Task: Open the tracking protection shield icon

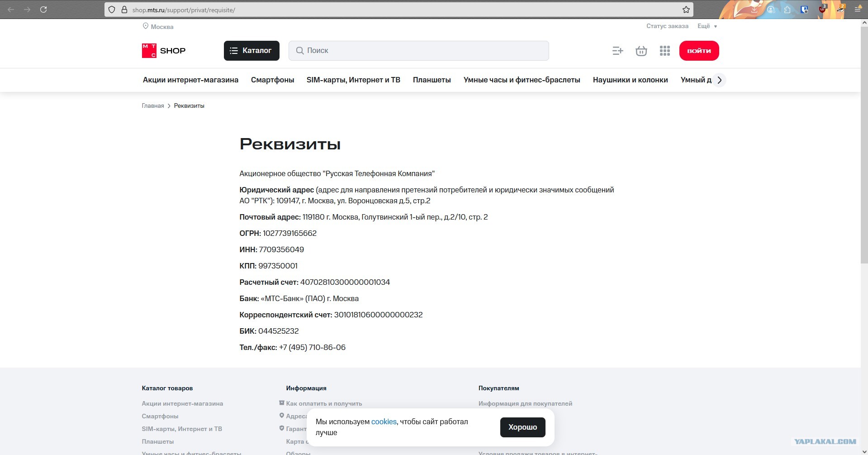Action: (112, 10)
